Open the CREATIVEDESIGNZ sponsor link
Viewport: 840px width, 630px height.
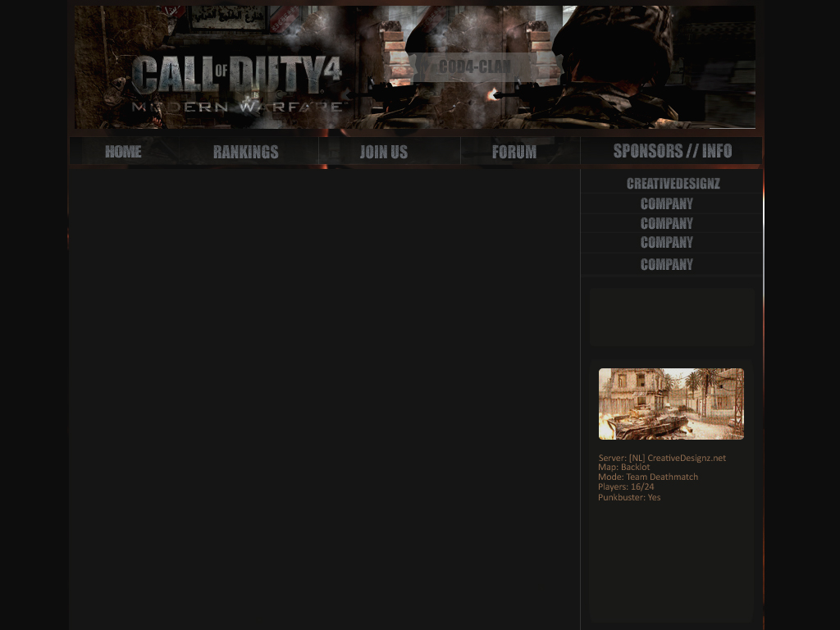(673, 184)
